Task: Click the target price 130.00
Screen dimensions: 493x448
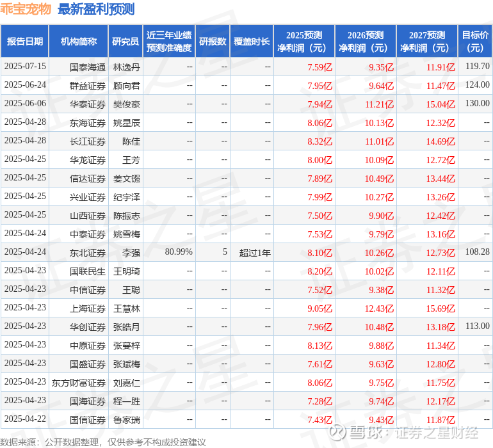Action: pyautogui.click(x=478, y=104)
